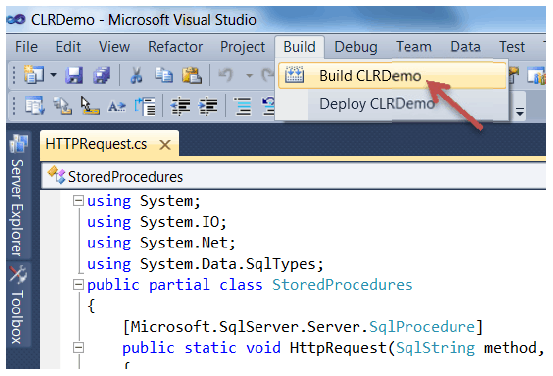Image resolution: width=553 pixels, height=376 pixels.
Task: Click the New Project toolbar icon
Action: 34,75
